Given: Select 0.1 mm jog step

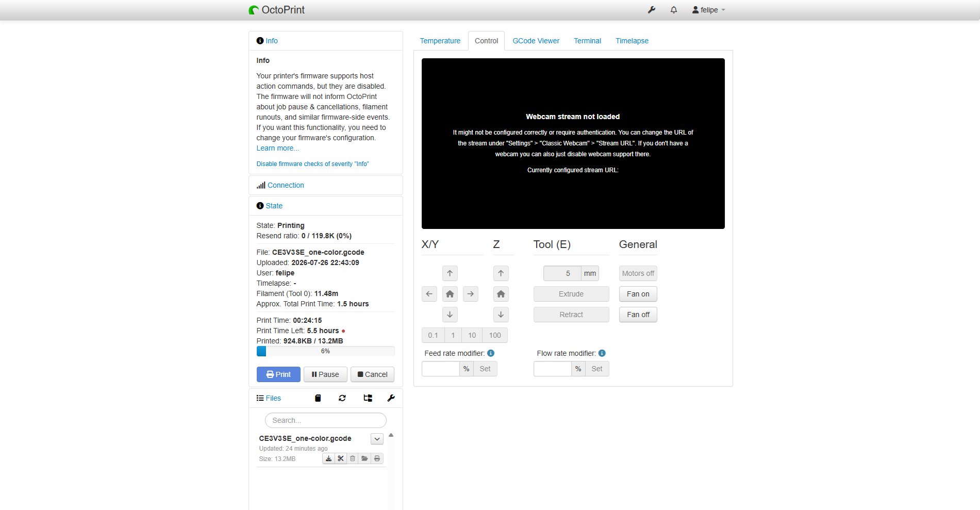Looking at the screenshot, I should pyautogui.click(x=433, y=335).
